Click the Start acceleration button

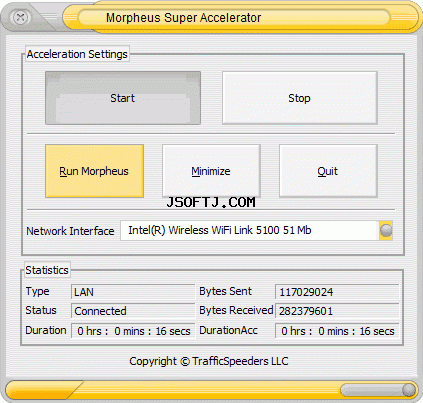point(123,98)
